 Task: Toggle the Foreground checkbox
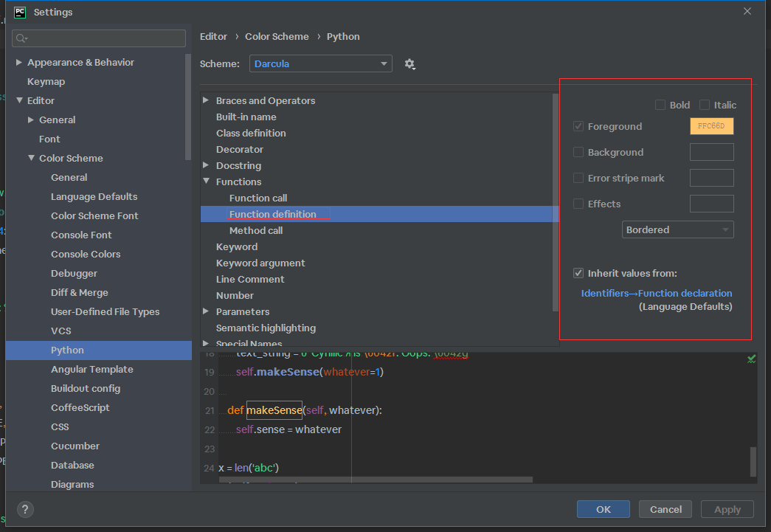click(578, 126)
